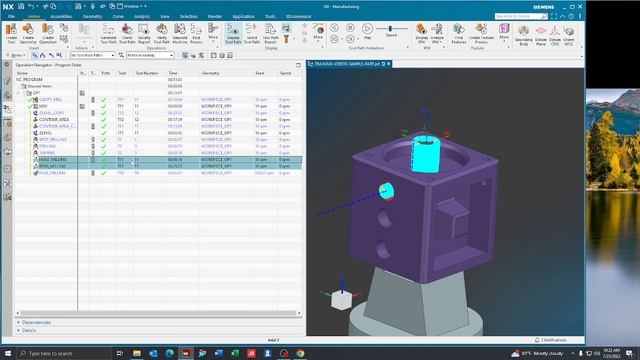640x360 pixels.
Task: Switch to the Assemblies tab
Action: [x=61, y=16]
